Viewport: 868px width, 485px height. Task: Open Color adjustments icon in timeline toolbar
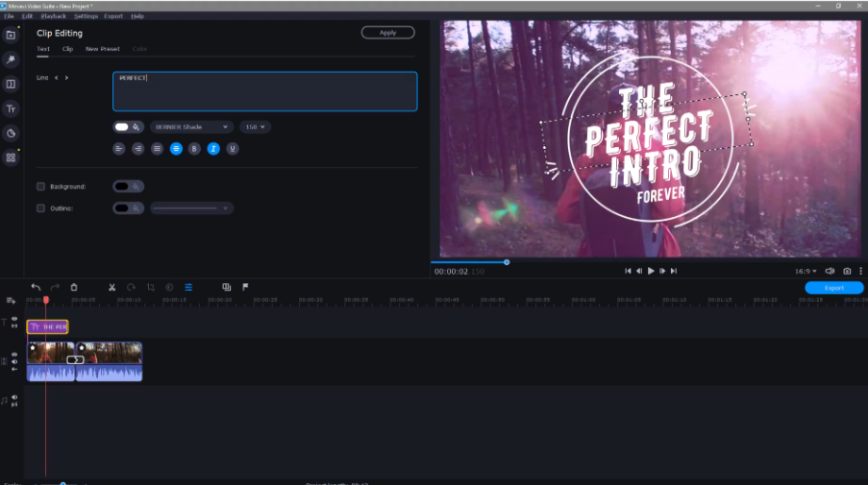click(169, 287)
